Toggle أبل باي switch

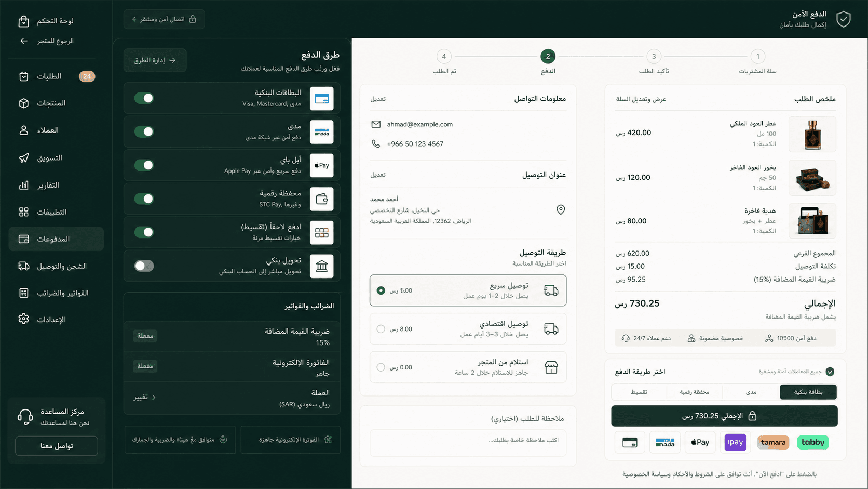coord(144,165)
